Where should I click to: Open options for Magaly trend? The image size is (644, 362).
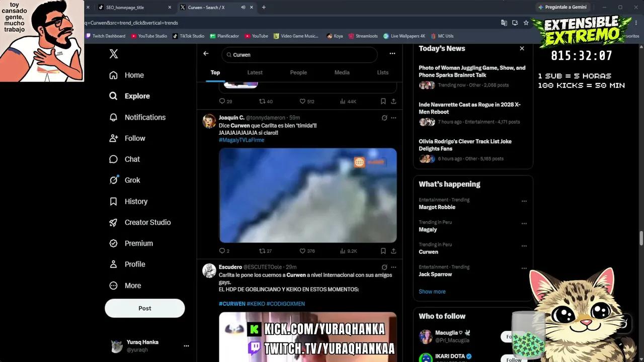(524, 223)
